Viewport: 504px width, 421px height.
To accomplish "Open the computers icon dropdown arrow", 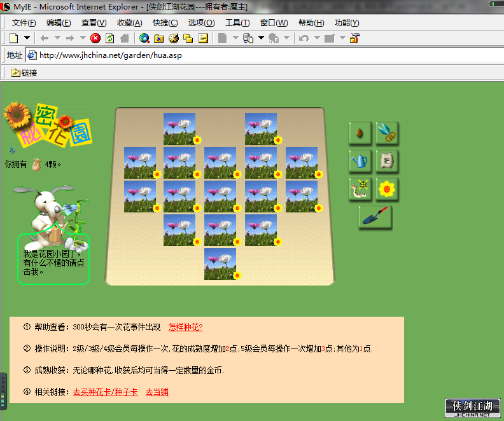I will click(262, 38).
